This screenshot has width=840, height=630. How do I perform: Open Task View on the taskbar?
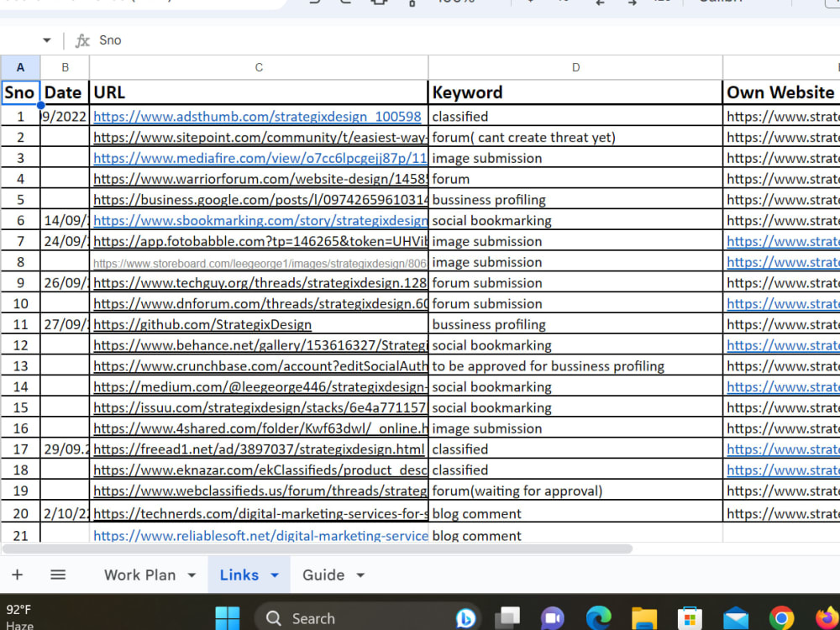tap(507, 618)
